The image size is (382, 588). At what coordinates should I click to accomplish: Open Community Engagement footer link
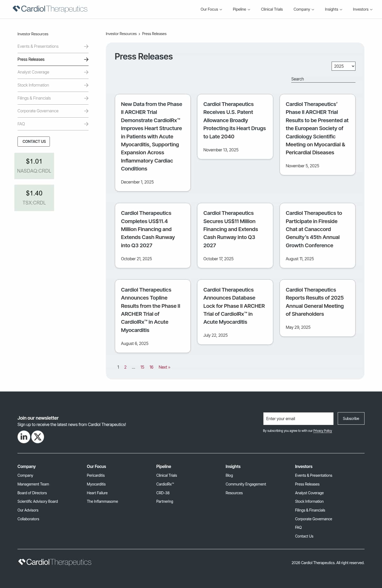(246, 484)
